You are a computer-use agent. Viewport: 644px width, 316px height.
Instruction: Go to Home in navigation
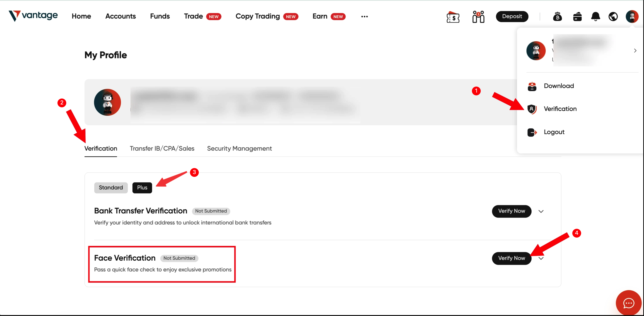pyautogui.click(x=81, y=16)
